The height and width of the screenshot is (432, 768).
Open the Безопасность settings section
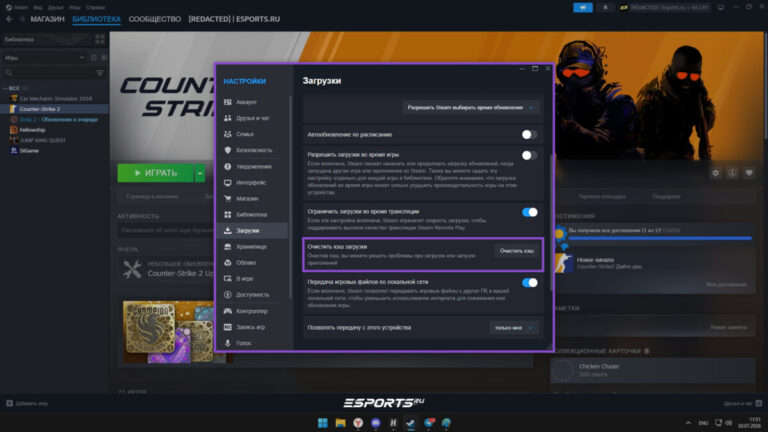point(252,150)
